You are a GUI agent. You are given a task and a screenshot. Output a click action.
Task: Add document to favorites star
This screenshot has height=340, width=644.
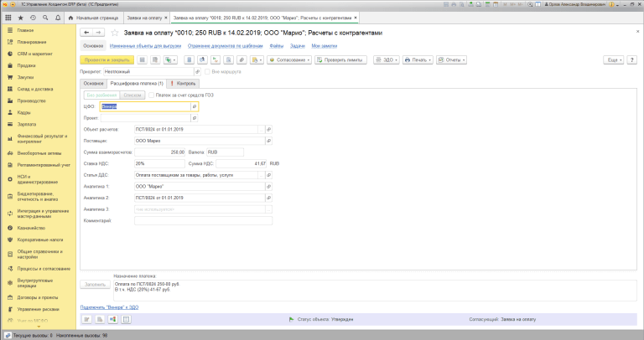(x=115, y=33)
